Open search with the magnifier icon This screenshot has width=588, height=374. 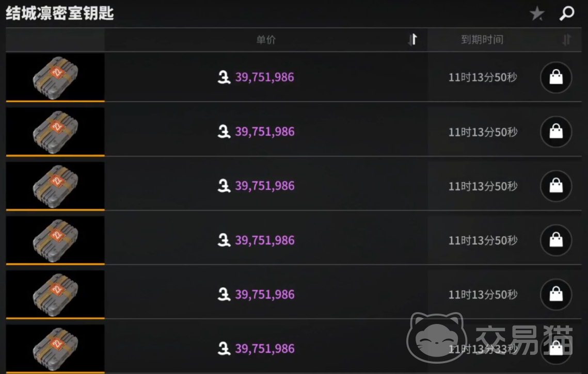(x=567, y=13)
